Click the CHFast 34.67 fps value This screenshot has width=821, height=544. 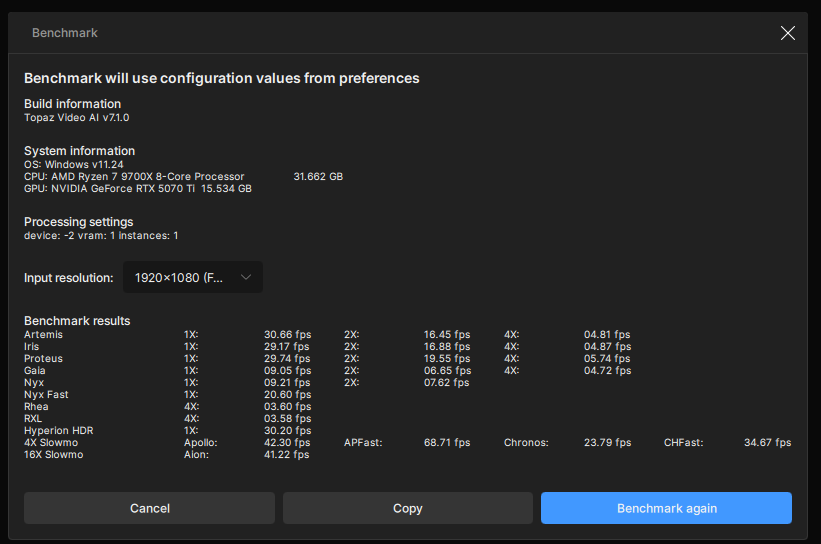(x=767, y=442)
